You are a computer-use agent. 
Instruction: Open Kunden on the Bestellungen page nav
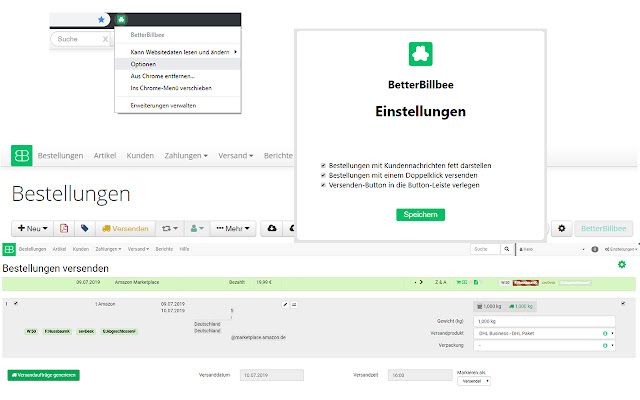tap(140, 156)
